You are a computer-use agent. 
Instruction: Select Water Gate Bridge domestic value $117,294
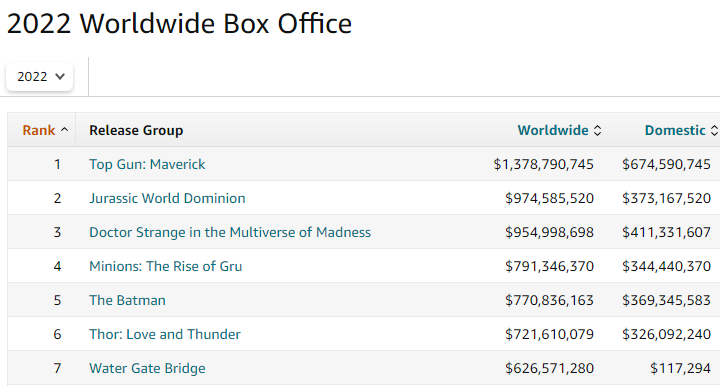point(681,368)
